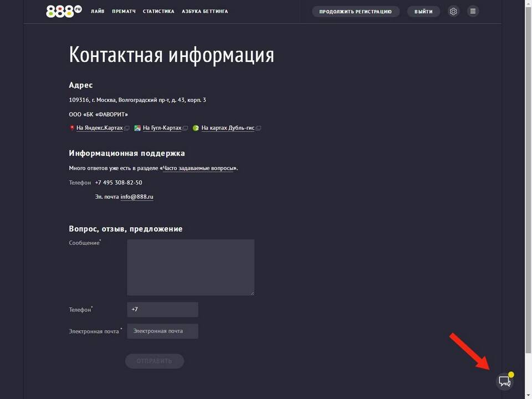Click external-link icon after На Яндекс.Картах
Screen dimensions: 532x399
coord(126,128)
